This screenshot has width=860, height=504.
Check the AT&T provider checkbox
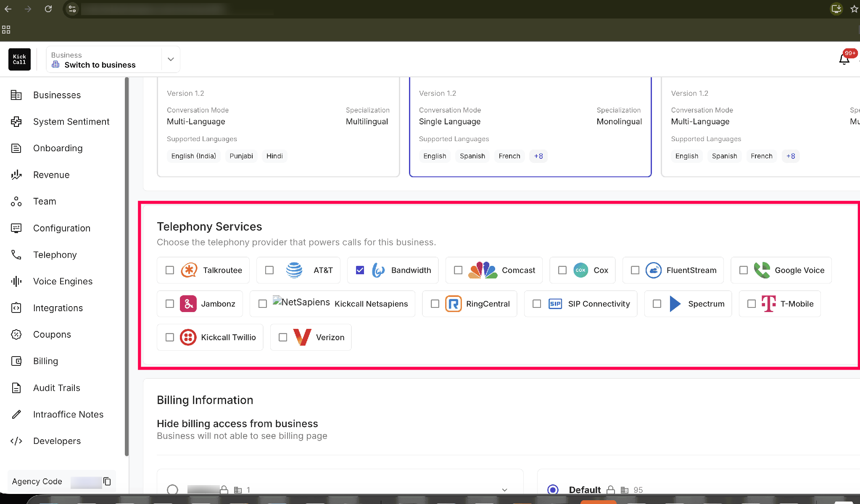pos(269,270)
